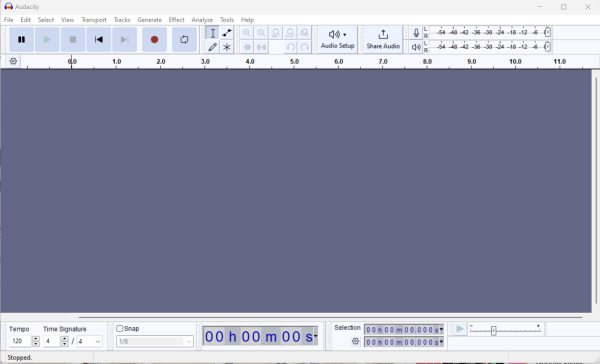Screen dimensions: 600x364
Task: Open timeline options gear icon
Action: tap(13, 61)
